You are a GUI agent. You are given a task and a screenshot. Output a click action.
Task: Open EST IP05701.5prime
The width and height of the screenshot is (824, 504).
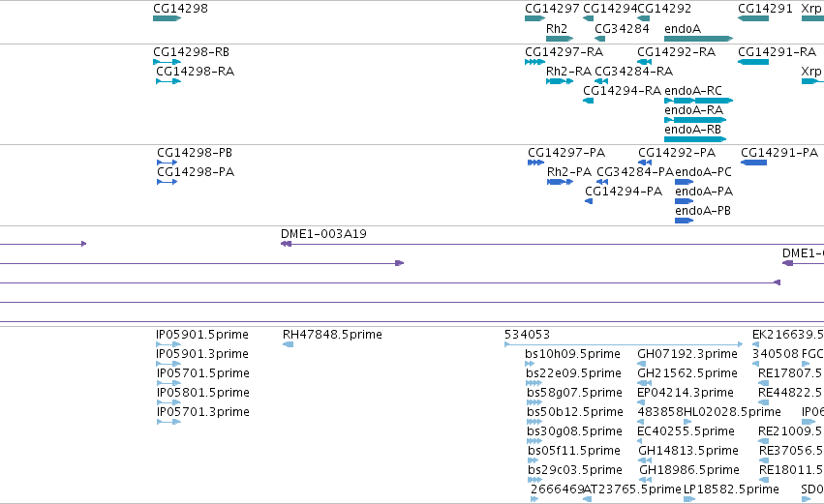click(x=168, y=383)
